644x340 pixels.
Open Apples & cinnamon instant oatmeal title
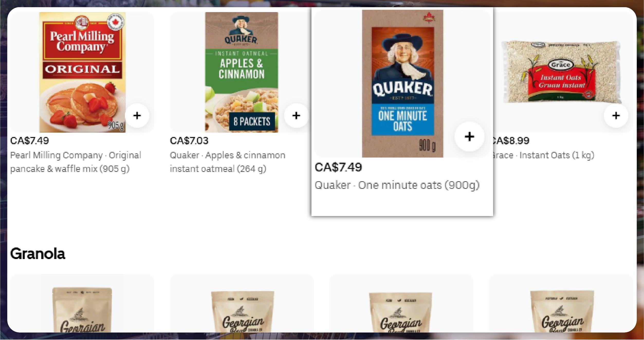point(227,162)
